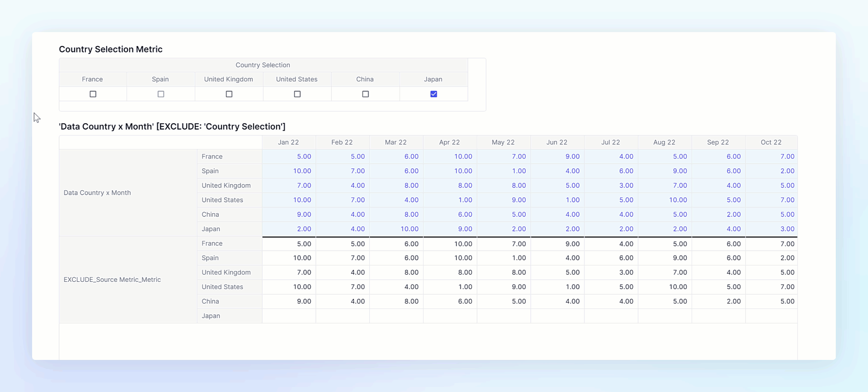Click Japan row label under Data Country x Month
This screenshot has height=392, width=868.
tap(230, 229)
